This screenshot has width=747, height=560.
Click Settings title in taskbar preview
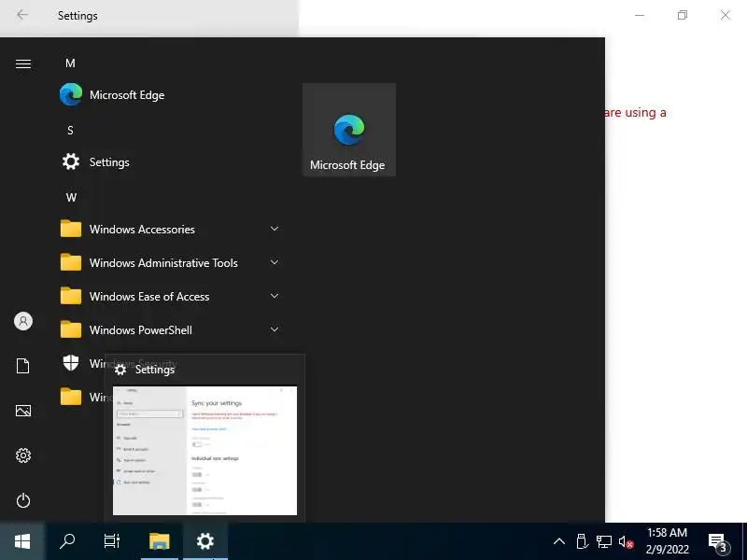tap(155, 370)
